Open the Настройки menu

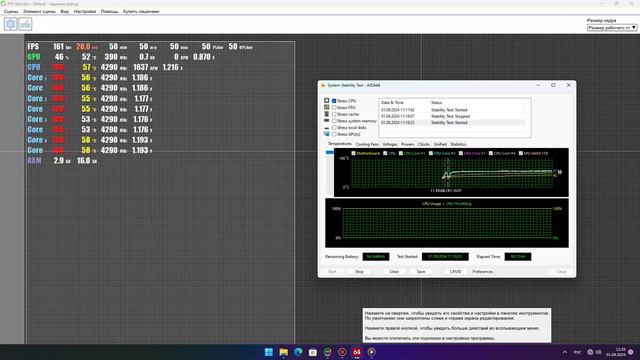(85, 11)
